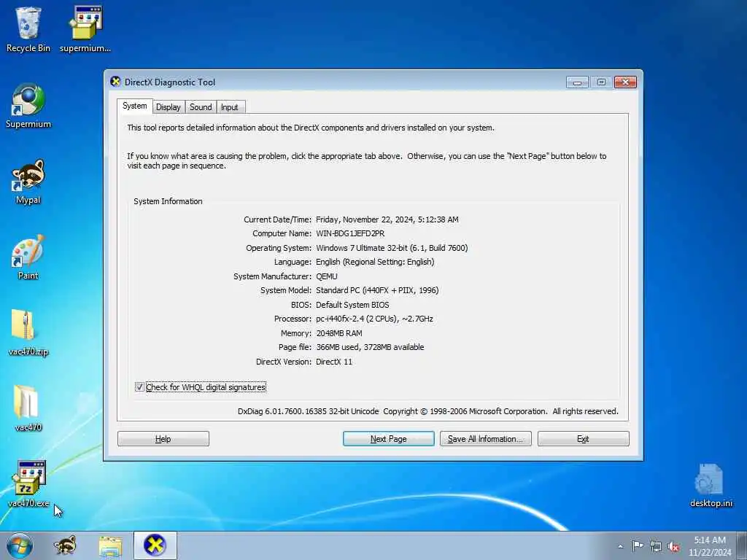Screen dimensions: 747x560
Task: Click the Help button
Action: pos(163,438)
